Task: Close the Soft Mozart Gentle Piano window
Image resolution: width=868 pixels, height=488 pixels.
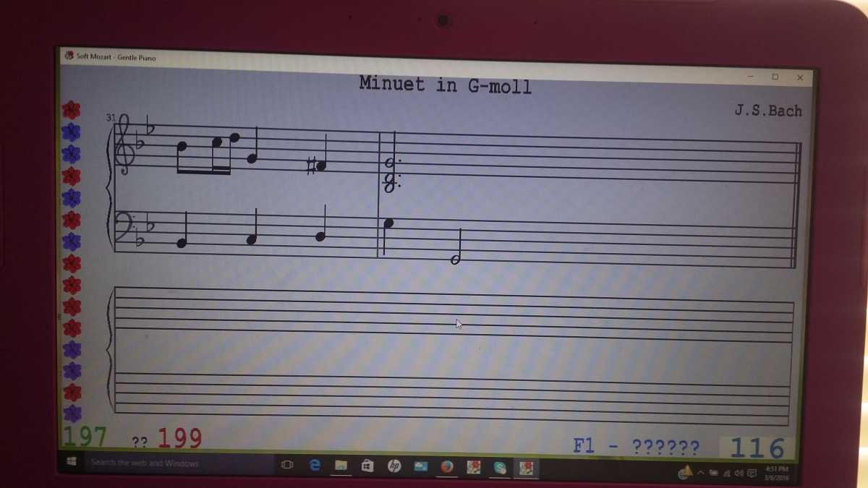Action: coord(800,77)
